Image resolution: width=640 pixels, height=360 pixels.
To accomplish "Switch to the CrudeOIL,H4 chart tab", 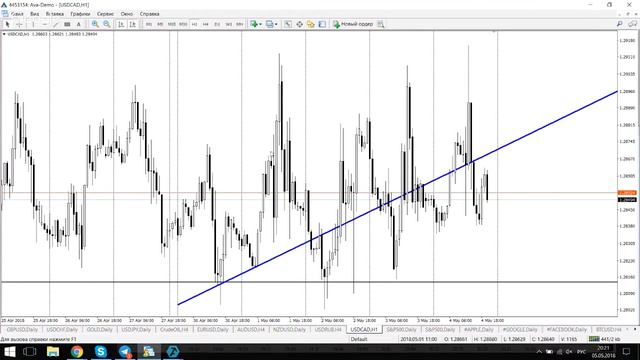I will (174, 329).
